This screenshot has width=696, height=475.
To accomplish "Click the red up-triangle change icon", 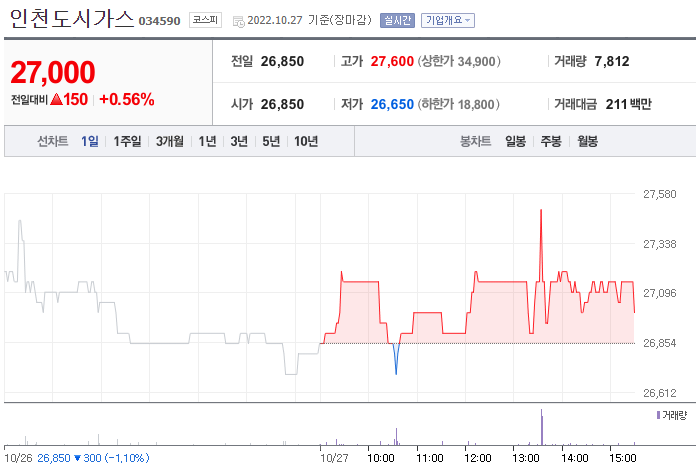I will pos(56,99).
